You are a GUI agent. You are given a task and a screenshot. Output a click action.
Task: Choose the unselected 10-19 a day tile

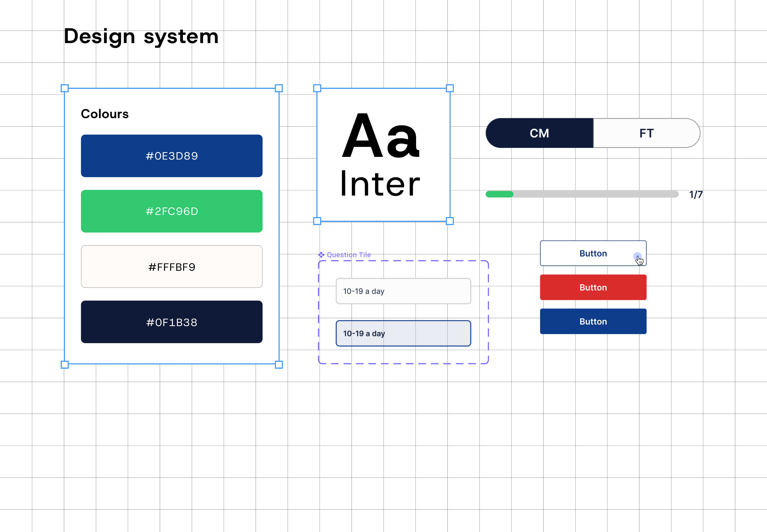403,291
